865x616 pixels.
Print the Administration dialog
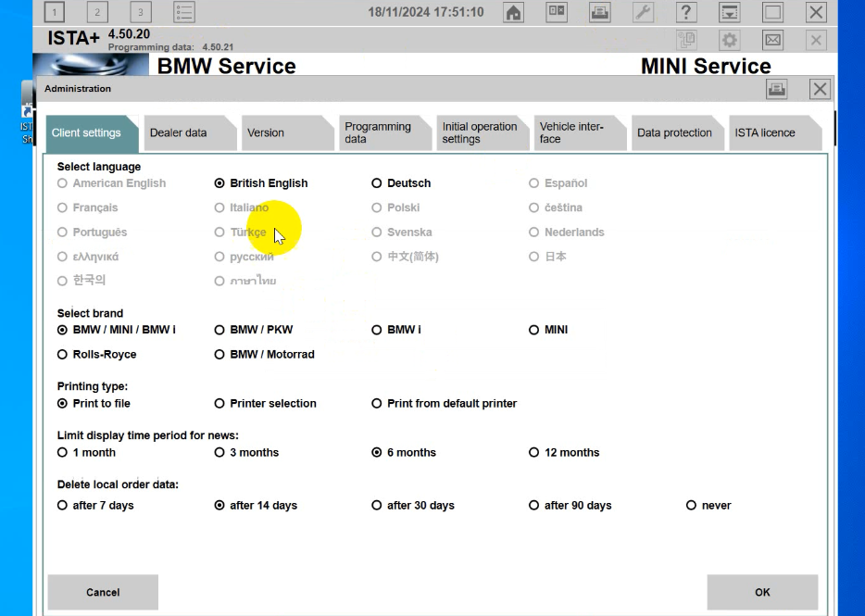(777, 89)
